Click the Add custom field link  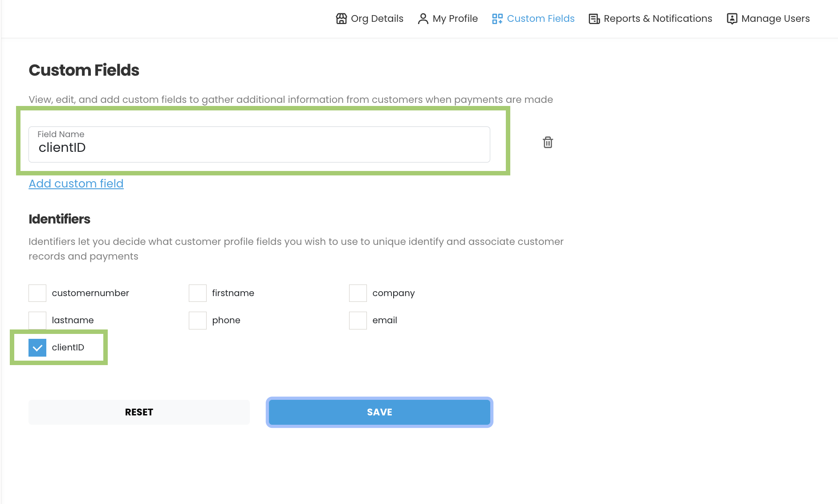(76, 183)
